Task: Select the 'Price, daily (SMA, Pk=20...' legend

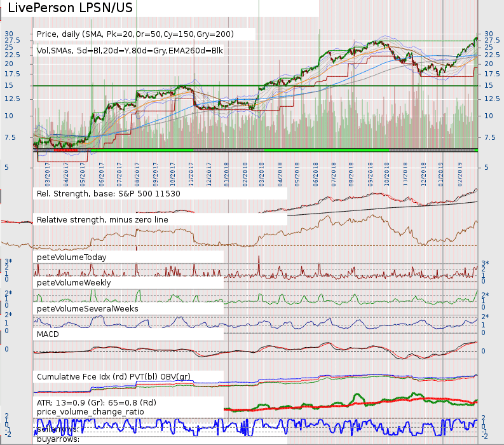Action: [135, 34]
